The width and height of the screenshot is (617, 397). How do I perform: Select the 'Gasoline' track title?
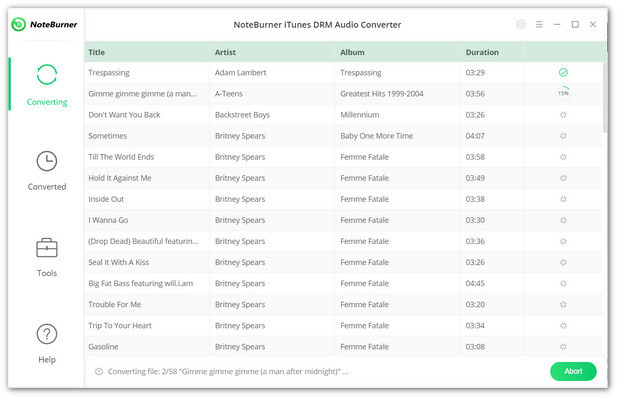pyautogui.click(x=103, y=346)
